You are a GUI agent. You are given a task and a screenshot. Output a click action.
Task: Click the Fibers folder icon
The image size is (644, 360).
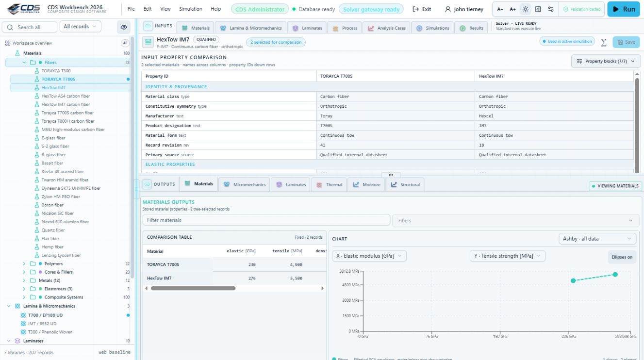click(33, 63)
